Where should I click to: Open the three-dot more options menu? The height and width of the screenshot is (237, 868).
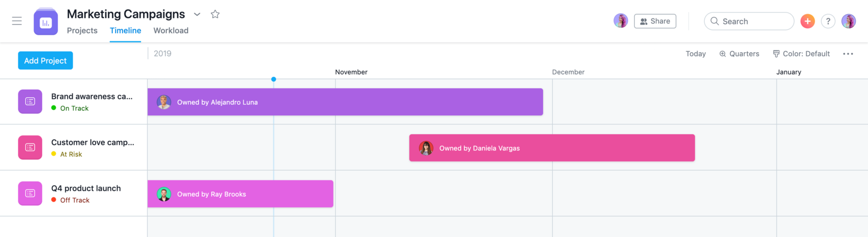tap(848, 54)
